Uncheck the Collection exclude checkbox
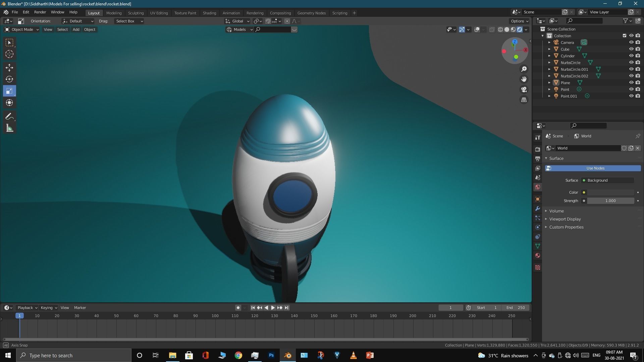Screen dimensions: 644x362 point(624,36)
